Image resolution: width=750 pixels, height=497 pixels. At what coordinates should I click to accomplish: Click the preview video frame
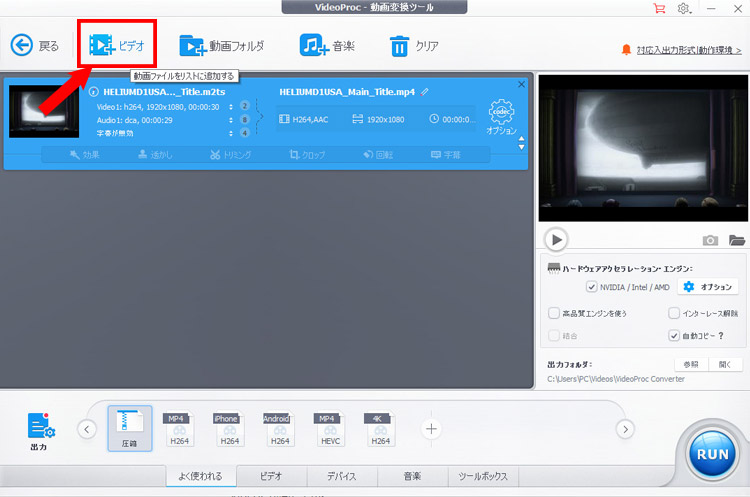643,148
